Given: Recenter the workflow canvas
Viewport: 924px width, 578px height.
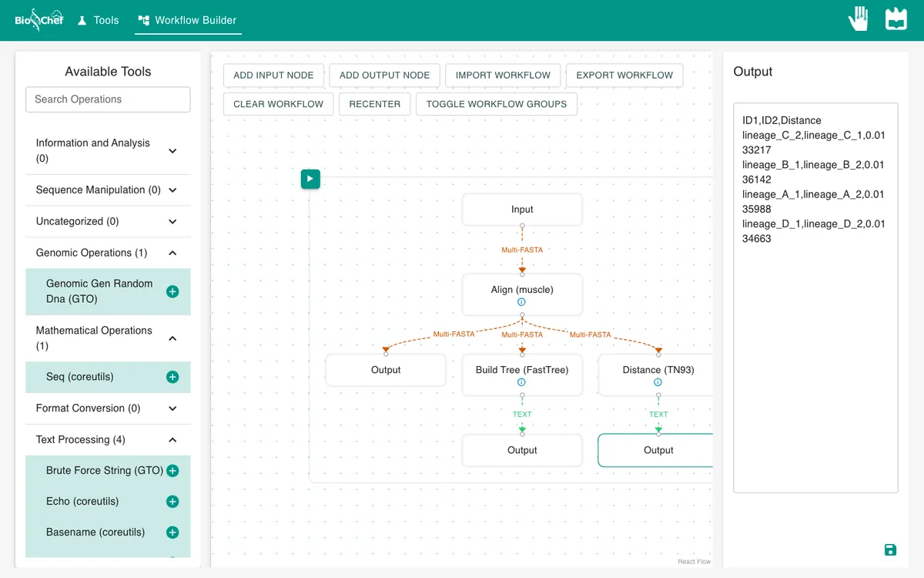Looking at the screenshot, I should (x=375, y=104).
